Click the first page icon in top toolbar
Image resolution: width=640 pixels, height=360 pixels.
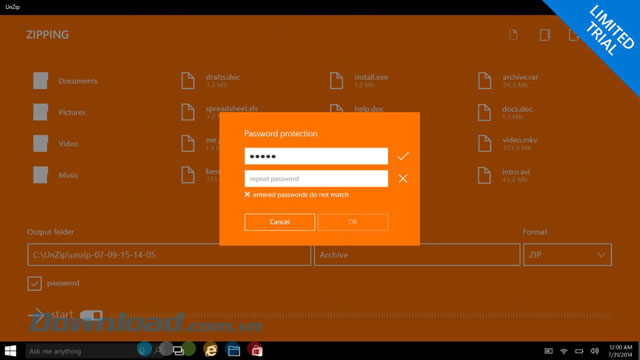[513, 35]
